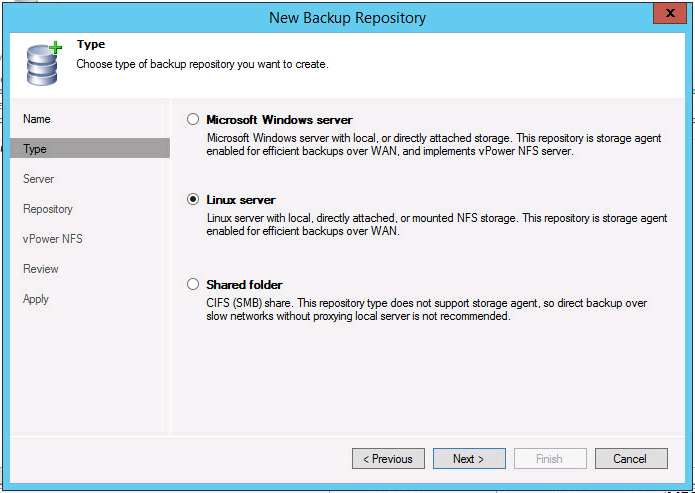Pick the Shared folder radio button

pos(193,285)
